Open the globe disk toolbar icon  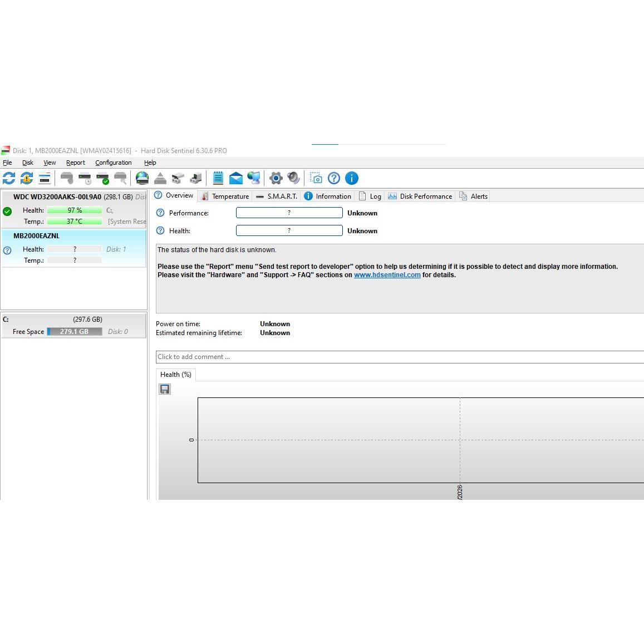(x=142, y=178)
